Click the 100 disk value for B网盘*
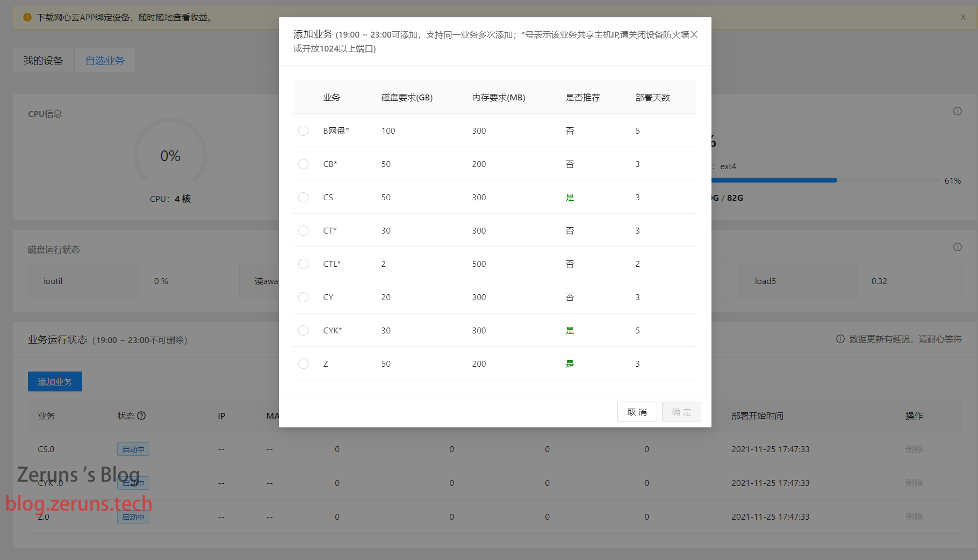 tap(388, 130)
